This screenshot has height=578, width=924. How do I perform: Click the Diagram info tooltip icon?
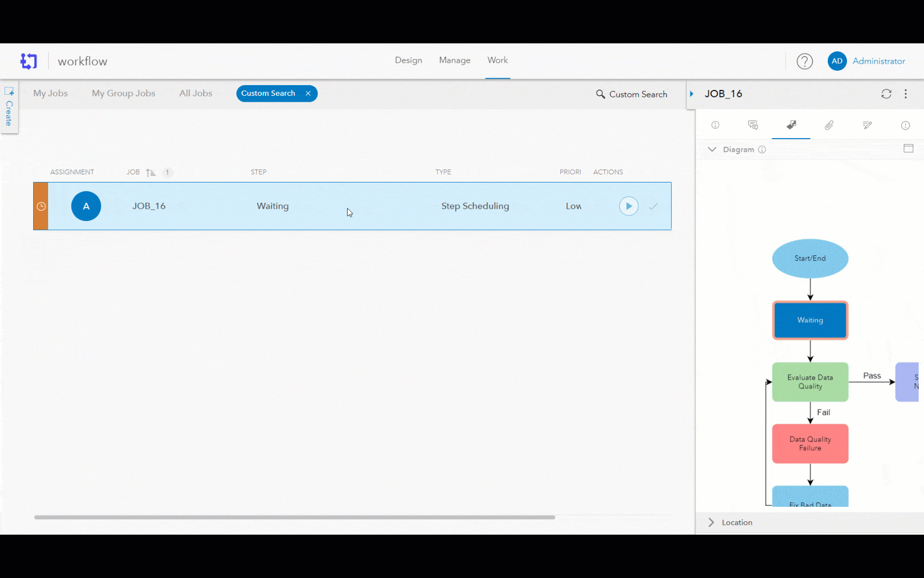761,150
